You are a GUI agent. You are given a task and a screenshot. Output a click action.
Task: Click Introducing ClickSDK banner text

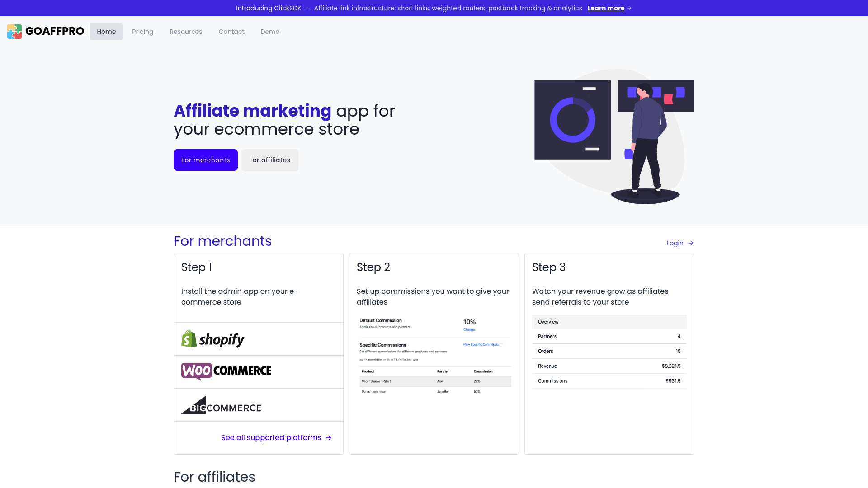tap(269, 8)
